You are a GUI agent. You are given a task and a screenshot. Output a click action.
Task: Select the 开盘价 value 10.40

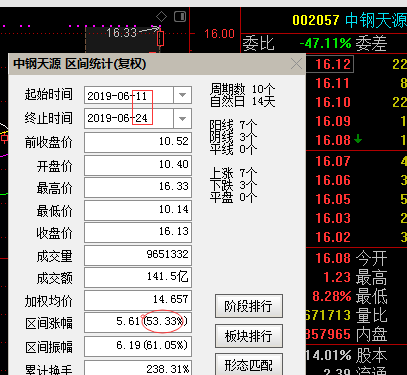(138, 165)
